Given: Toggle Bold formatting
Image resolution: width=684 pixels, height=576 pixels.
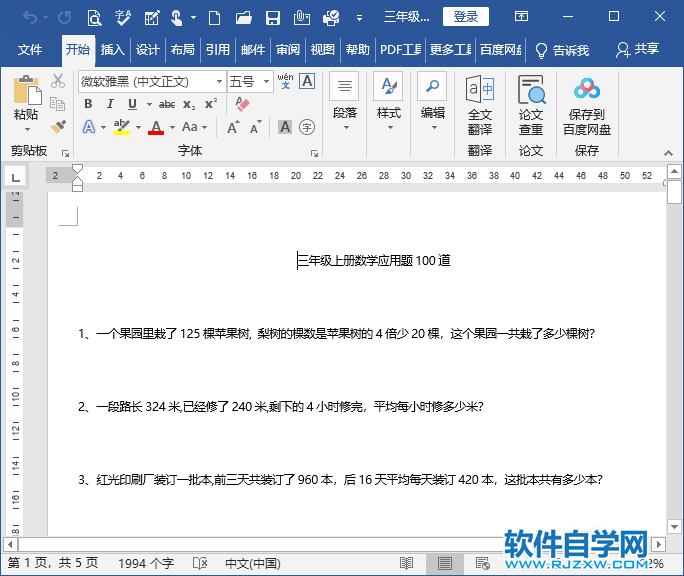Looking at the screenshot, I should (89, 104).
